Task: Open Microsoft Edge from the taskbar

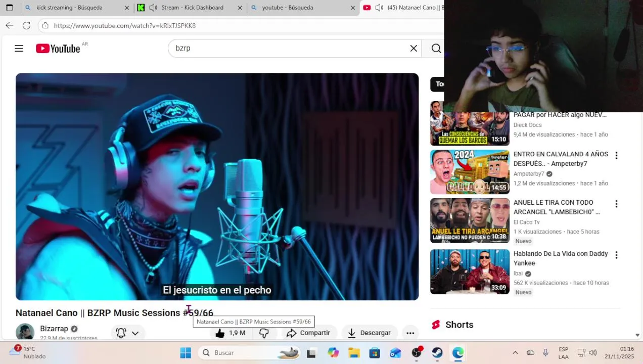Action: [x=458, y=353]
